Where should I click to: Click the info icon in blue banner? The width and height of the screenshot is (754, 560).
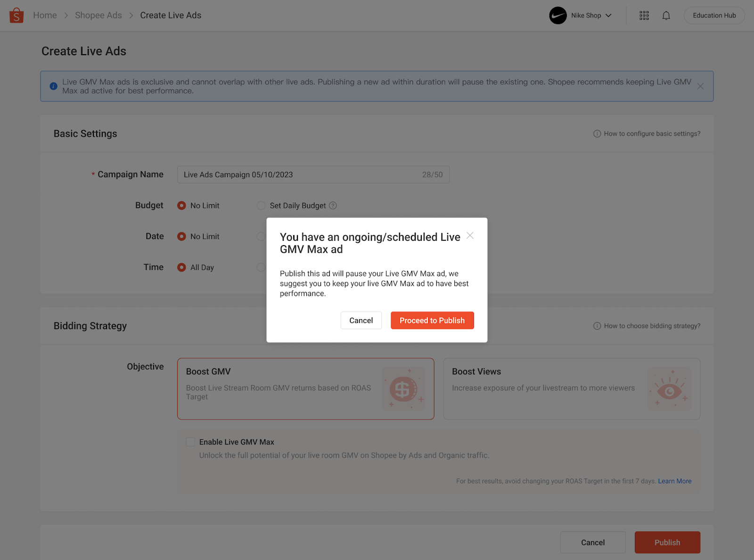53,86
